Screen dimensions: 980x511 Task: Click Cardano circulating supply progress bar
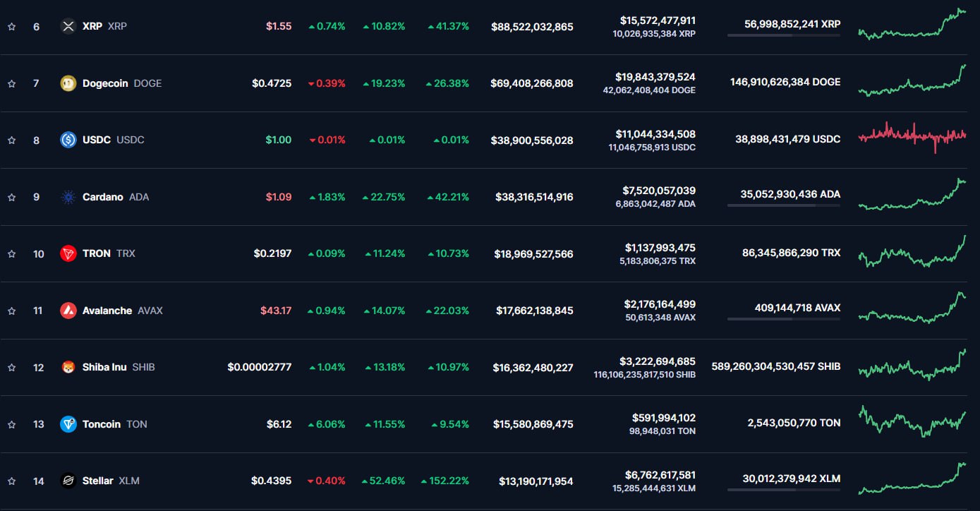[x=784, y=205]
